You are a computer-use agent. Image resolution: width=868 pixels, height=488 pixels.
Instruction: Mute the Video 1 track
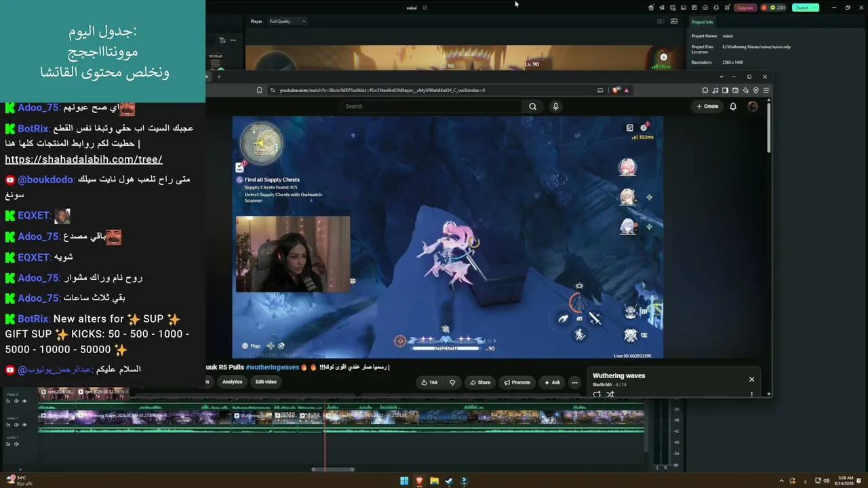(x=16, y=425)
